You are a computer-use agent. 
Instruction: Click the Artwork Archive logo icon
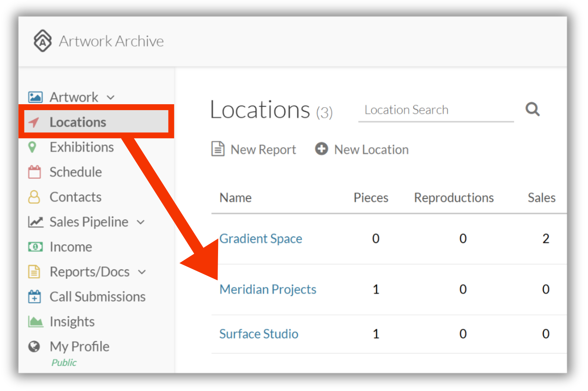(43, 41)
